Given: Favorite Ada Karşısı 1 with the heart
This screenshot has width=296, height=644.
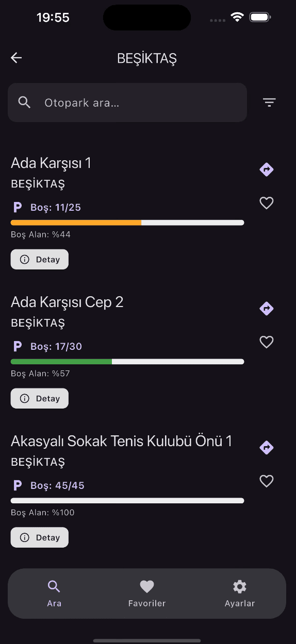Looking at the screenshot, I should (266, 203).
